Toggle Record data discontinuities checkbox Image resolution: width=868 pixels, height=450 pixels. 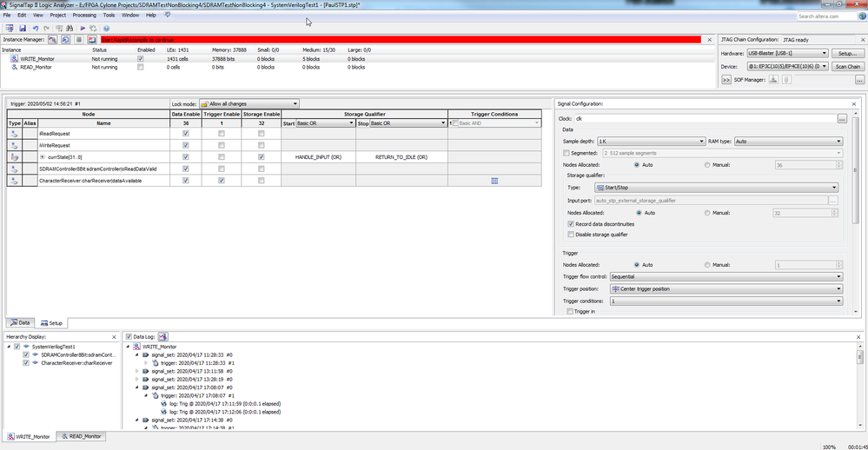point(571,223)
